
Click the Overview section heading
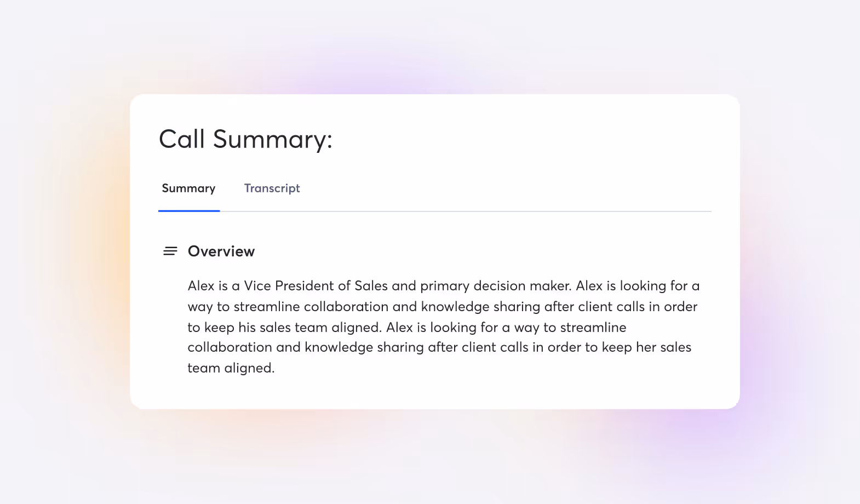pyautogui.click(x=221, y=251)
